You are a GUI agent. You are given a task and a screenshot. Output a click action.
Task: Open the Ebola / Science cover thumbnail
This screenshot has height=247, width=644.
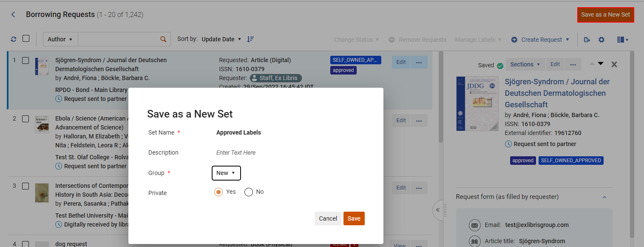[x=42, y=124]
